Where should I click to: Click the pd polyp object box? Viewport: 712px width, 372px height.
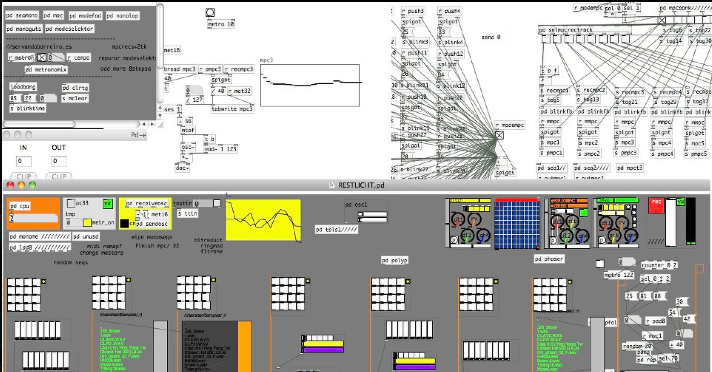click(x=395, y=260)
